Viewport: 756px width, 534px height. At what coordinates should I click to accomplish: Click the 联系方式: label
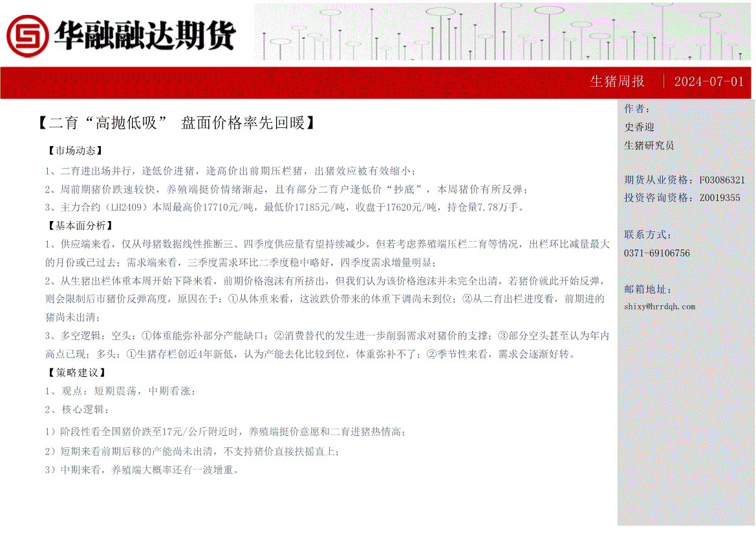[647, 235]
